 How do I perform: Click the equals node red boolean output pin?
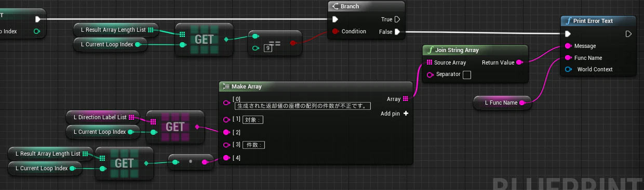(293, 43)
